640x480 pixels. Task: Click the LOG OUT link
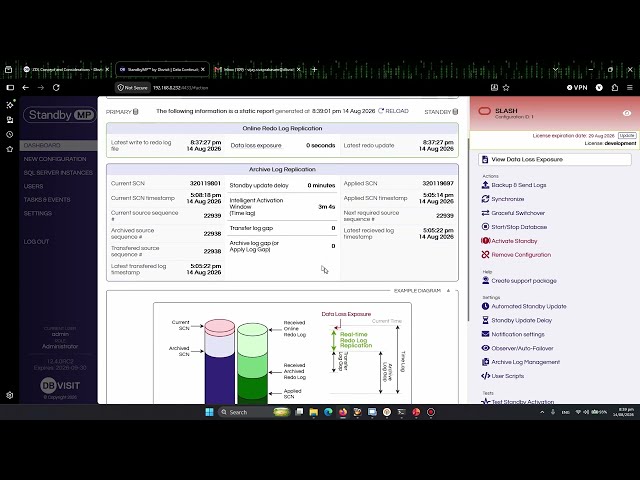click(36, 242)
